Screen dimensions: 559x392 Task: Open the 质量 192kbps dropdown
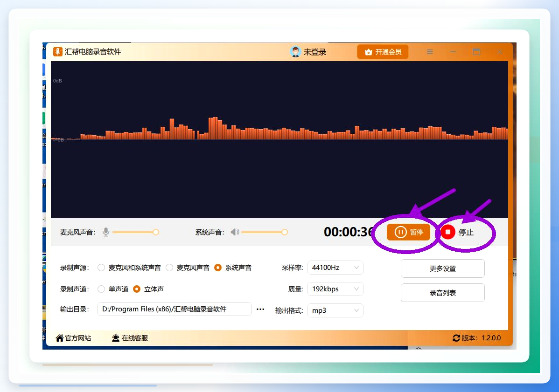coord(335,289)
